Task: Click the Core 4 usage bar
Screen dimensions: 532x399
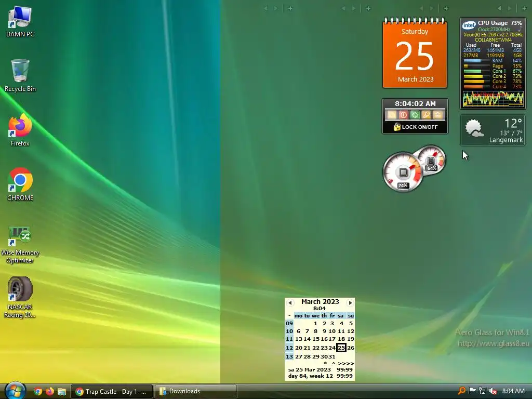Action: click(x=477, y=87)
